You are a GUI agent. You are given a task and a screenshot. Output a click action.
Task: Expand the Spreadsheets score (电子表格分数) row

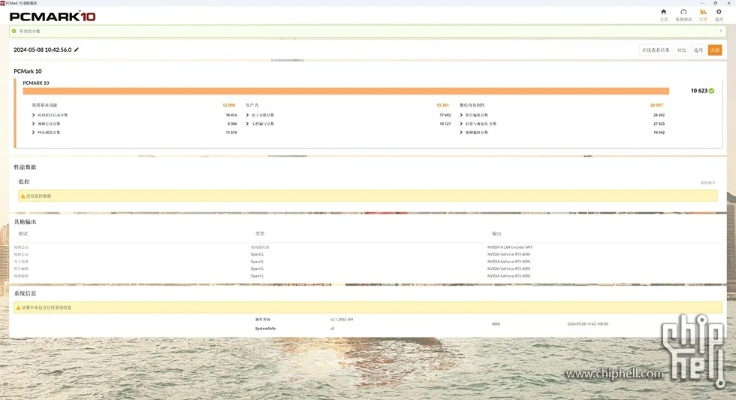[x=247, y=115]
